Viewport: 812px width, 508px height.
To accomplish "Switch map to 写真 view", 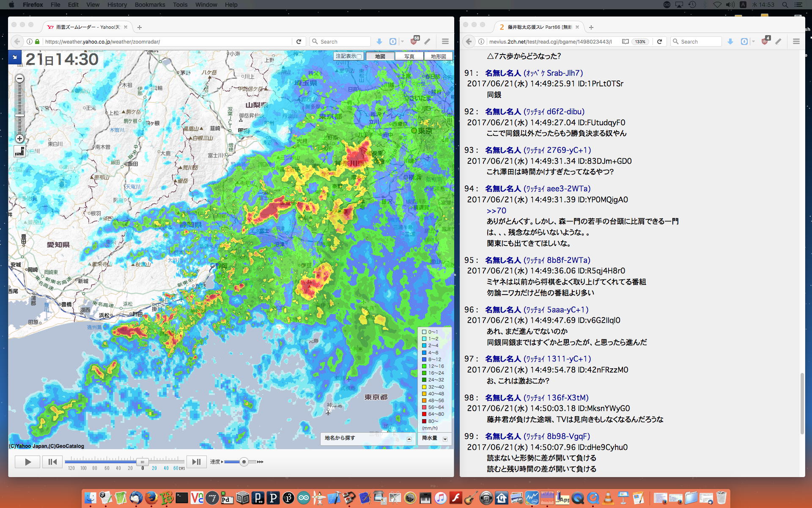I will [409, 56].
